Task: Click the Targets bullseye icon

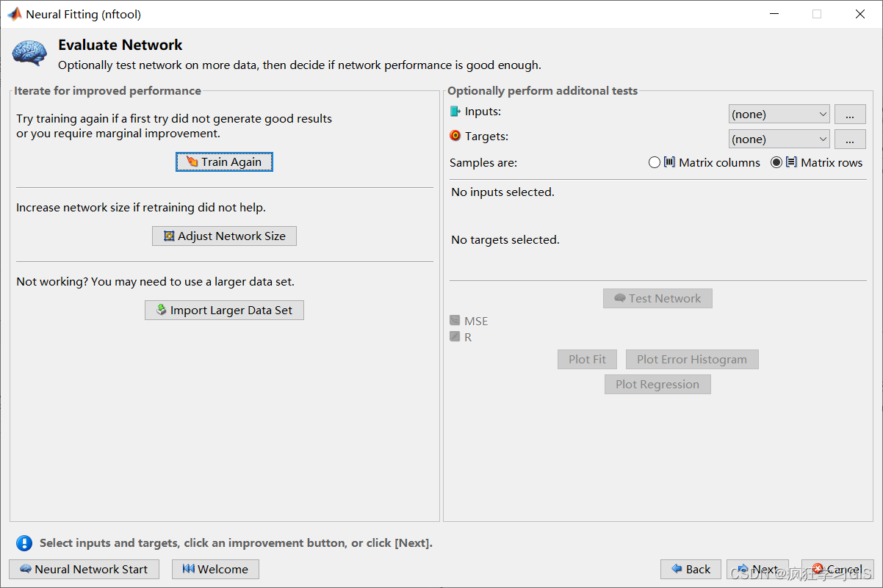Action: point(455,136)
